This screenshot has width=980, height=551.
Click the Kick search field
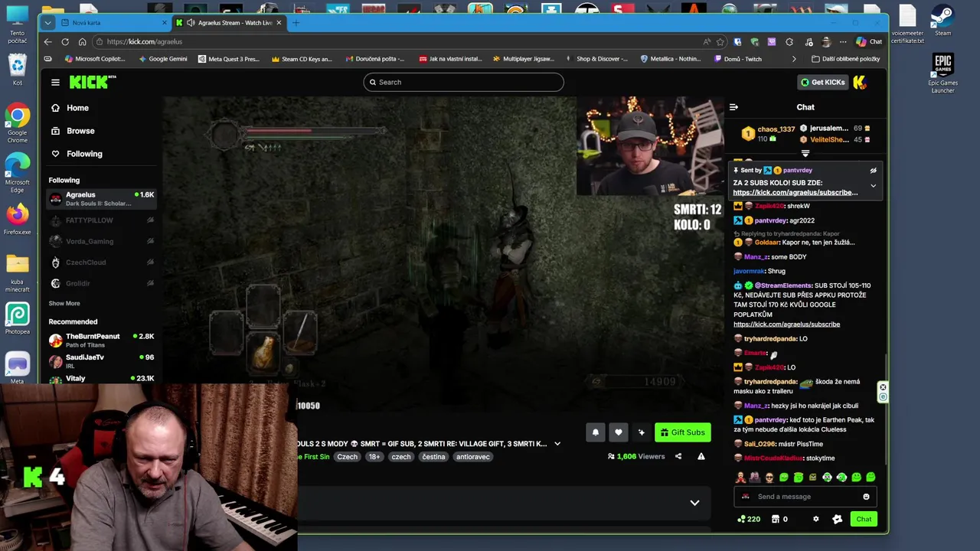click(x=463, y=82)
